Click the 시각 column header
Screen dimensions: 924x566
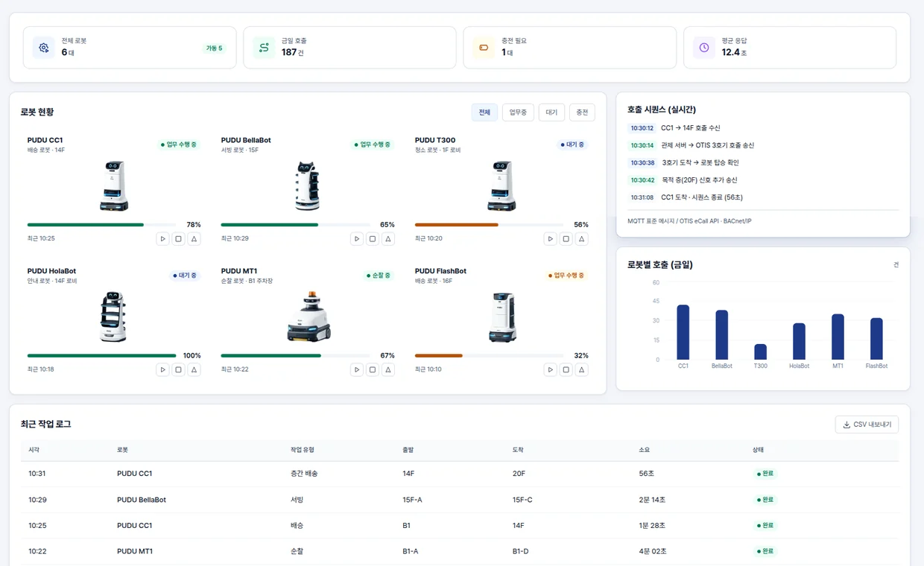point(34,450)
